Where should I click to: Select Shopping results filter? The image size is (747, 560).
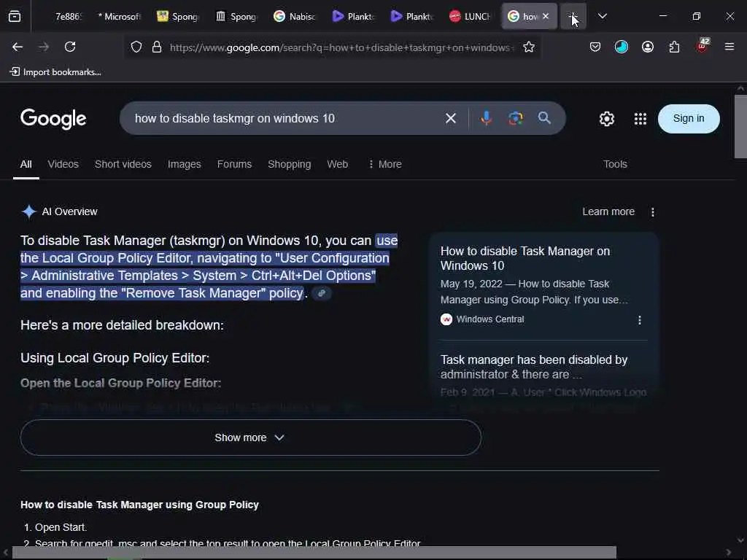point(289,164)
